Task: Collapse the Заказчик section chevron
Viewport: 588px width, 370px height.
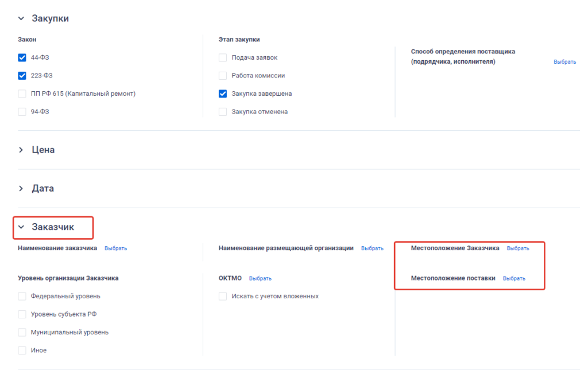Action: 21,227
